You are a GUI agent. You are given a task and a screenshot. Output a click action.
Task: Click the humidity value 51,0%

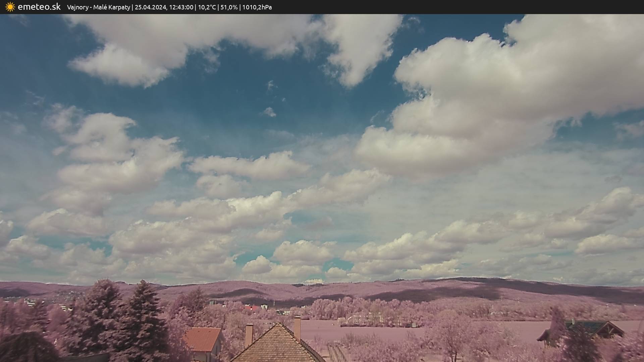pos(229,7)
